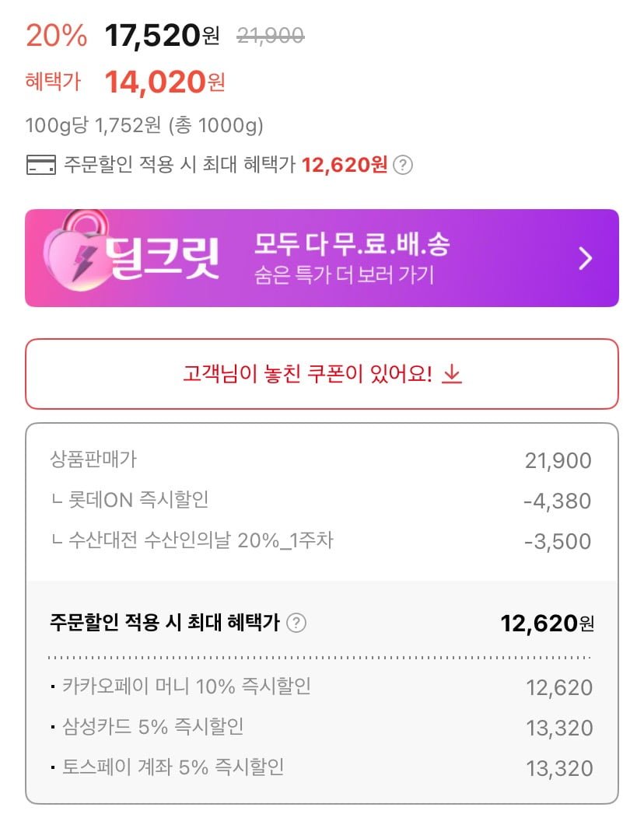
Task: Tap the help icon beside the red 12,620원
Action: pyautogui.click(x=402, y=165)
